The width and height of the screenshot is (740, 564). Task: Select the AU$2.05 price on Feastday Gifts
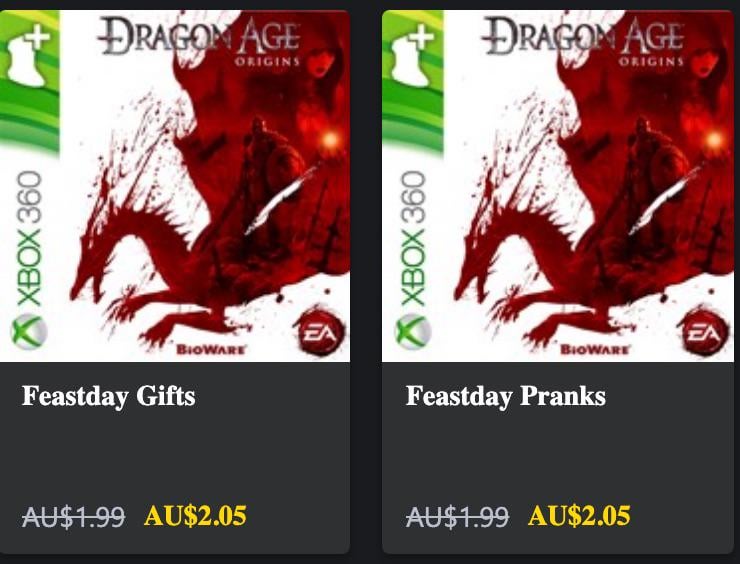195,515
